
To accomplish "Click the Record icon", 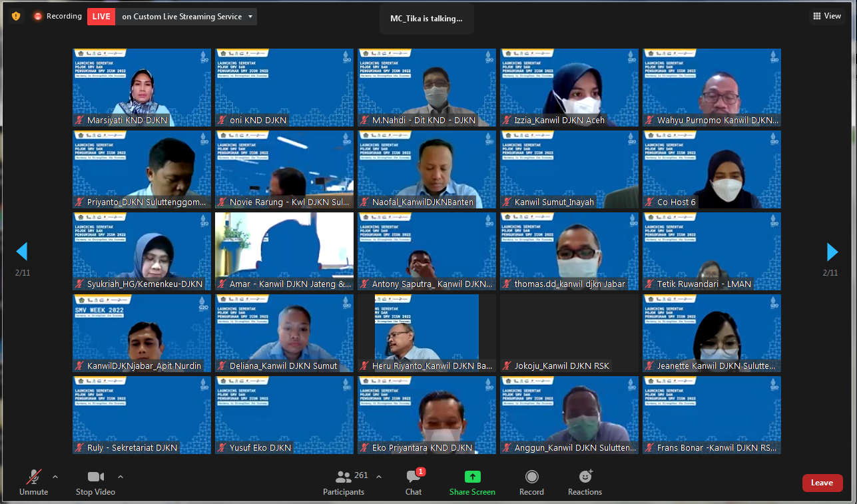I will pos(531,477).
